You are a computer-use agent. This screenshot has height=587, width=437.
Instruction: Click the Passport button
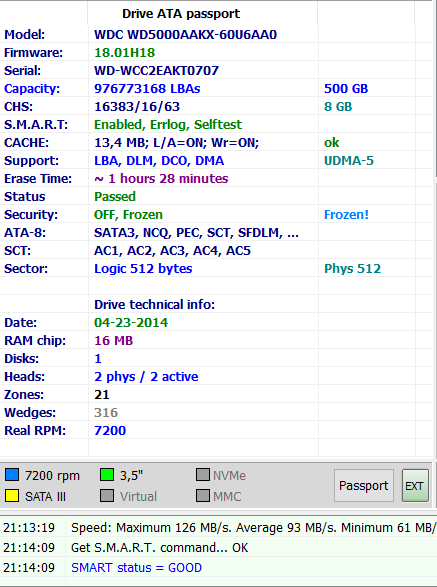coord(364,486)
